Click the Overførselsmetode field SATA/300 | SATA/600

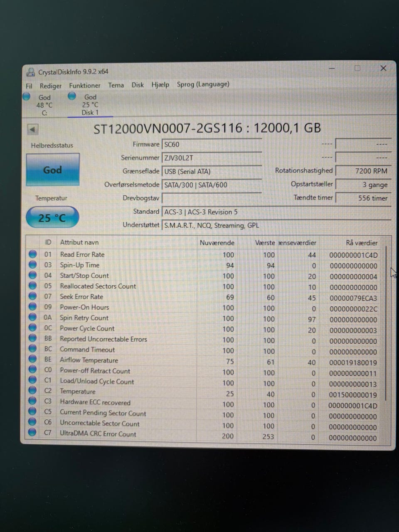click(212, 185)
